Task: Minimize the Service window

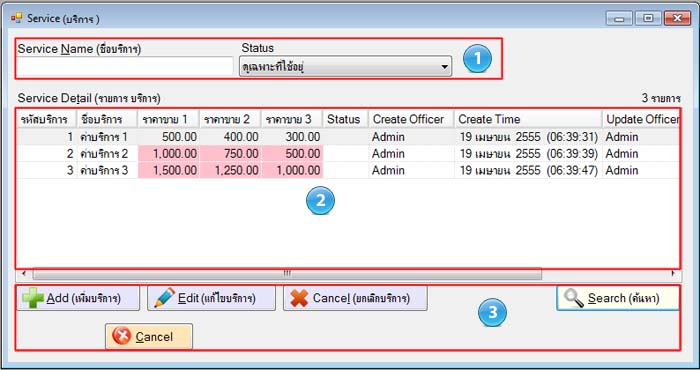Action: click(x=619, y=18)
